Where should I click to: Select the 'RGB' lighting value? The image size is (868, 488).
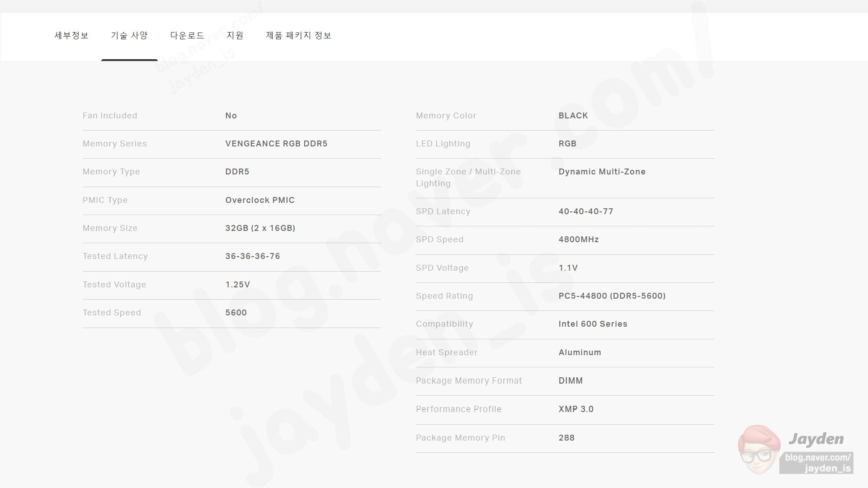pos(567,144)
